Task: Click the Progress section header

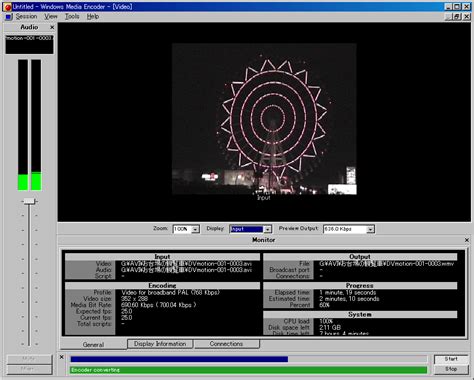Action: pos(360,286)
